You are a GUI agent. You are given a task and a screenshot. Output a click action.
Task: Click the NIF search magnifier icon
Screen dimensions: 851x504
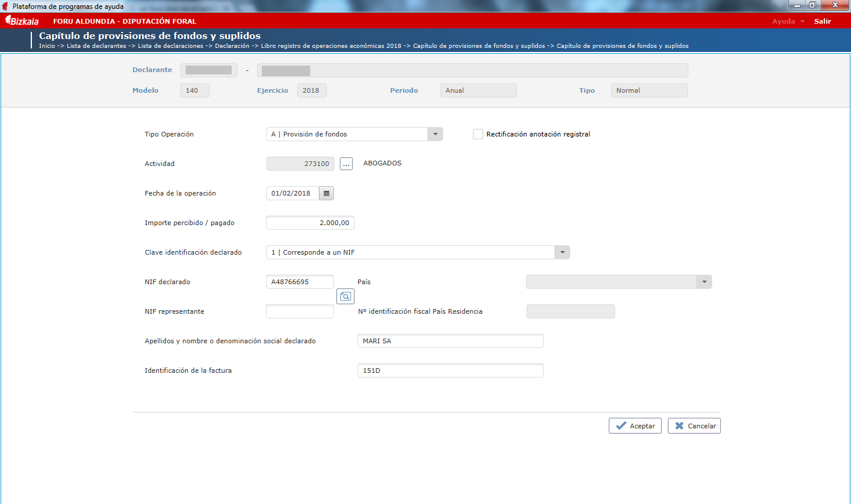click(x=345, y=296)
